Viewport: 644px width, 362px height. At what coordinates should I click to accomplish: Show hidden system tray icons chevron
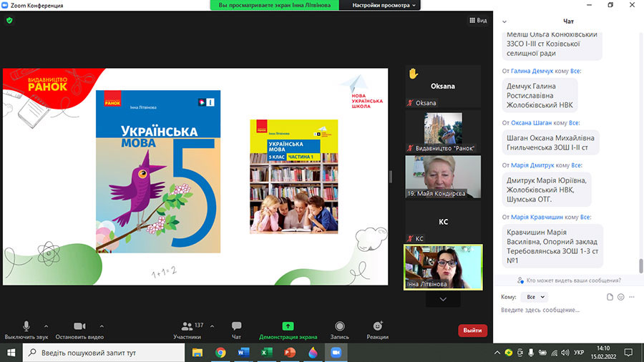(497, 353)
